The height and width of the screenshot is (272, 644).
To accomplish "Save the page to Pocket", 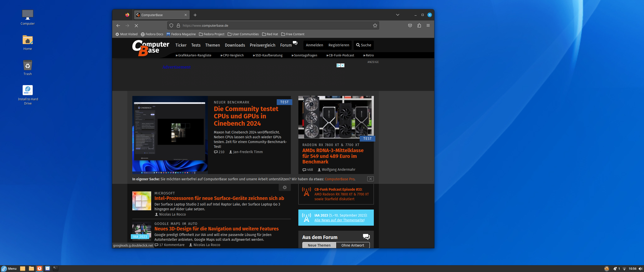I will pyautogui.click(x=410, y=25).
